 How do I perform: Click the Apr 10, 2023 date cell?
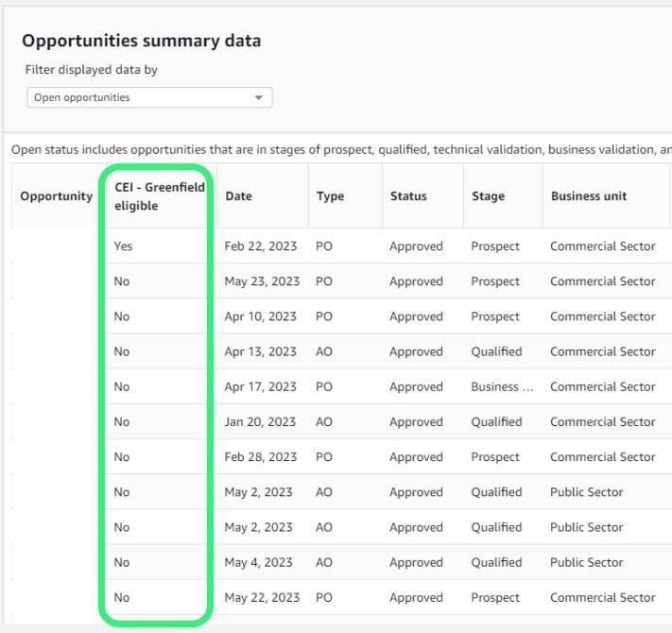click(260, 316)
